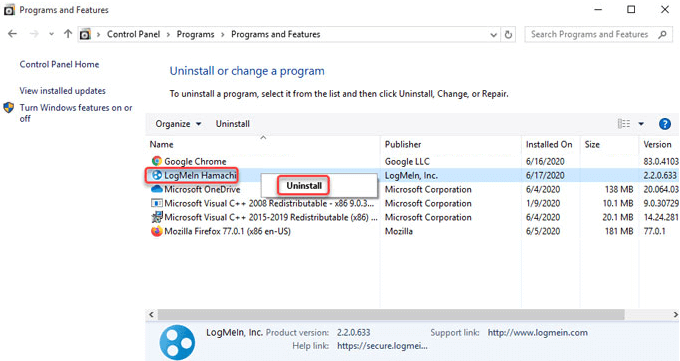Click the 6/17/2020 installed date cell
The image size is (680, 361).
point(545,175)
